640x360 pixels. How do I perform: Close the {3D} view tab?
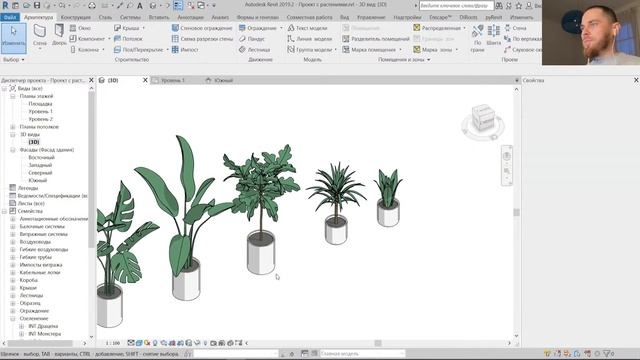[145, 80]
